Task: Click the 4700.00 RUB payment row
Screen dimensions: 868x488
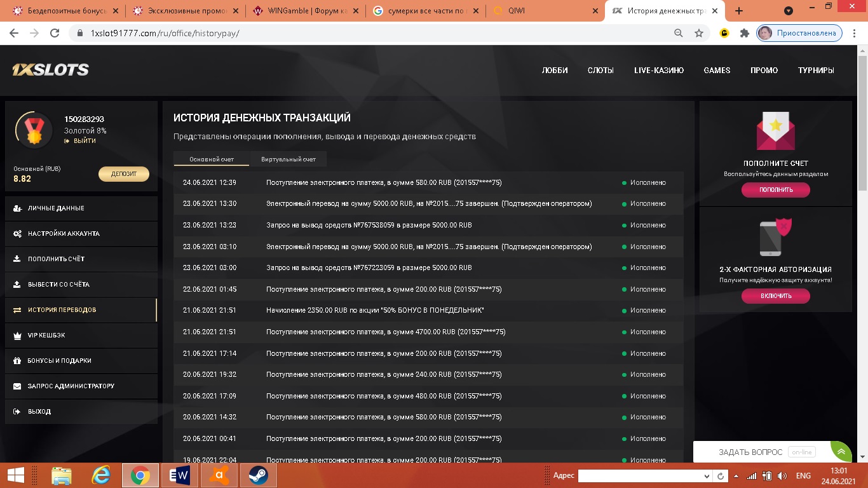Action: [428, 332]
